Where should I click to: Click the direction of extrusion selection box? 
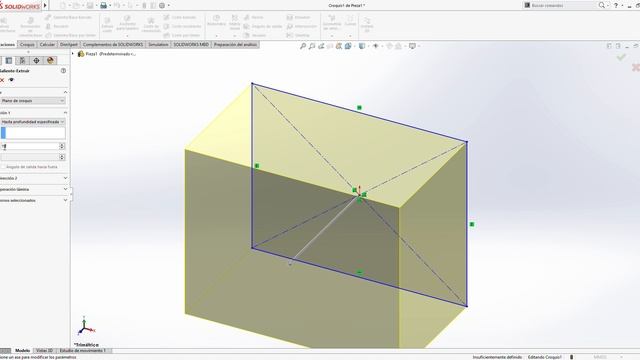coord(33,133)
